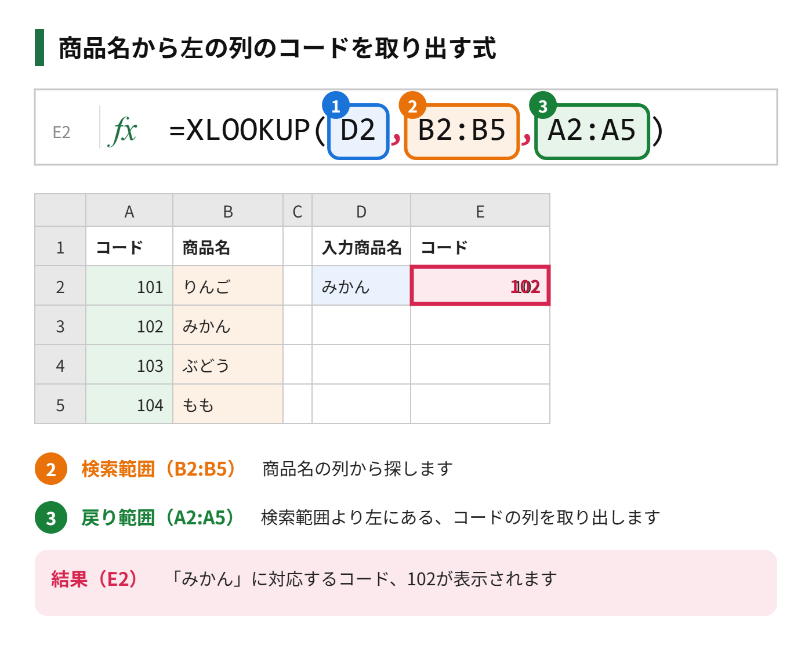Select the りんご cell
Screen dimensions: 812x645
click(228, 286)
